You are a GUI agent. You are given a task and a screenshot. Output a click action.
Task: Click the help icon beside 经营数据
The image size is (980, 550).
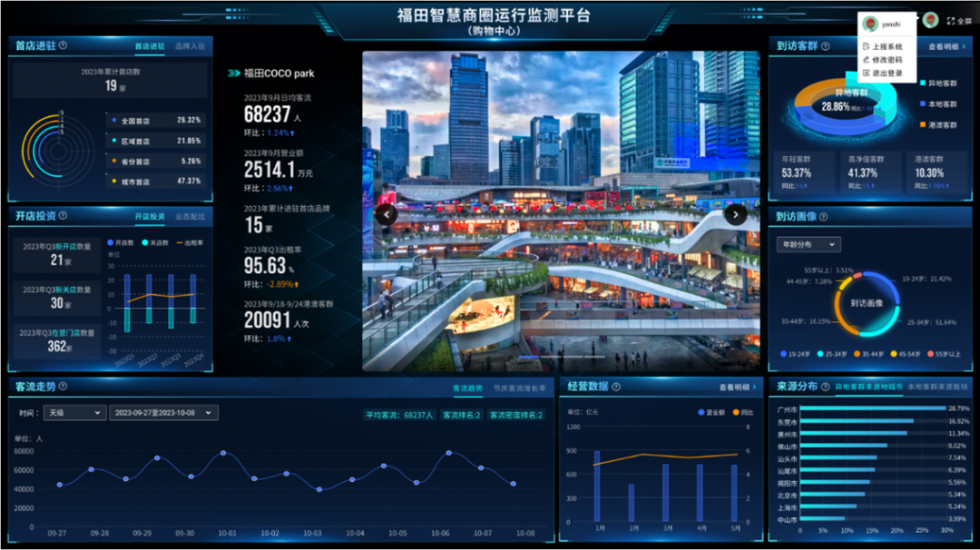pos(615,385)
